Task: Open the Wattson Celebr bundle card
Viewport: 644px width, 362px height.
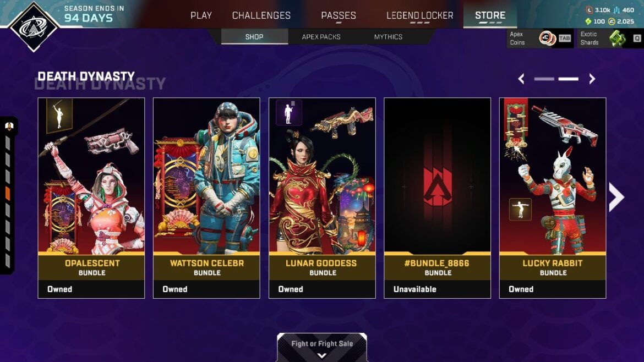Action: [206, 198]
